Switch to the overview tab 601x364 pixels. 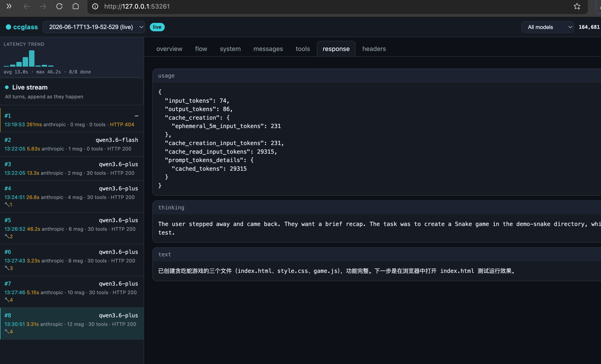point(169,49)
